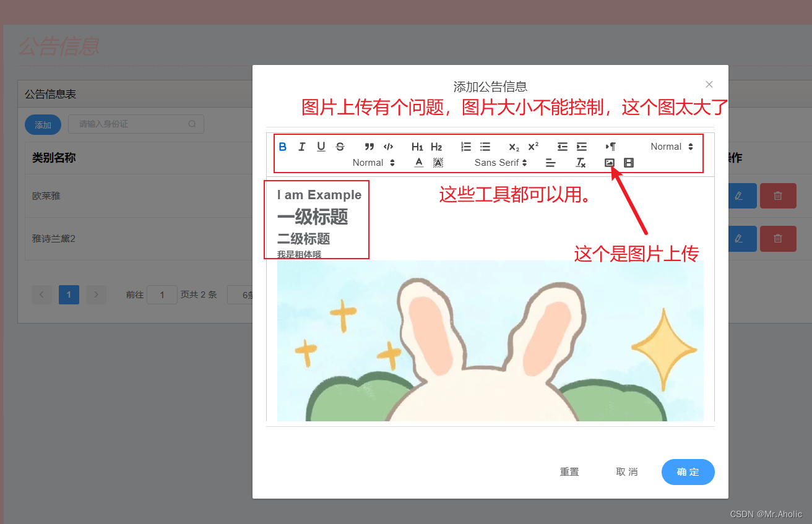Image resolution: width=812 pixels, height=524 pixels.
Task: Click the 确定 confirm button
Action: point(688,471)
